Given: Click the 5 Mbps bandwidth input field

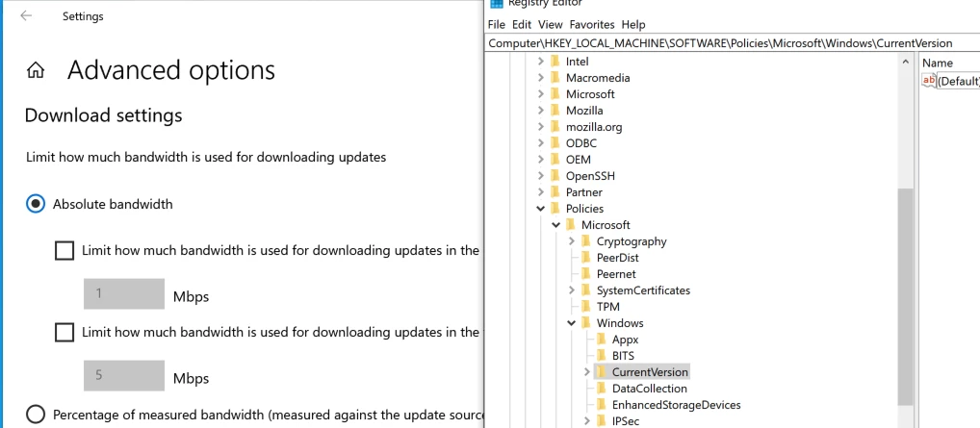Looking at the screenshot, I should pyautogui.click(x=124, y=375).
